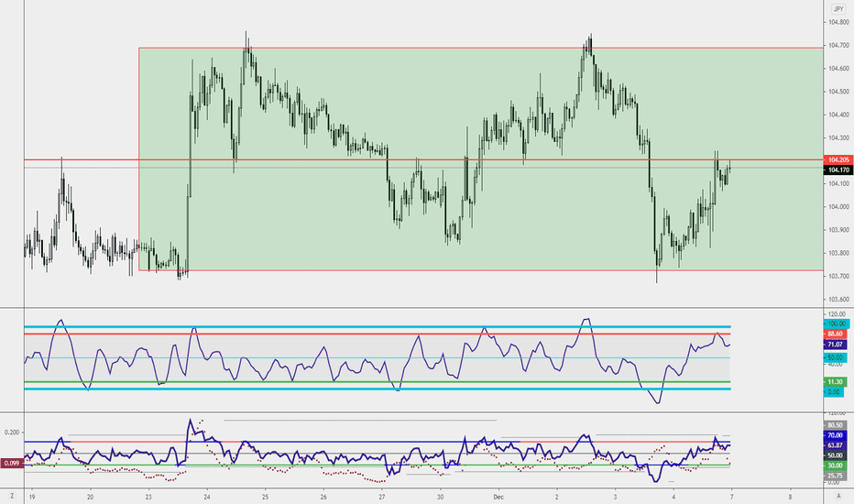Click the 103.600 price axis tick
The height and width of the screenshot is (504, 854).
(x=838, y=299)
